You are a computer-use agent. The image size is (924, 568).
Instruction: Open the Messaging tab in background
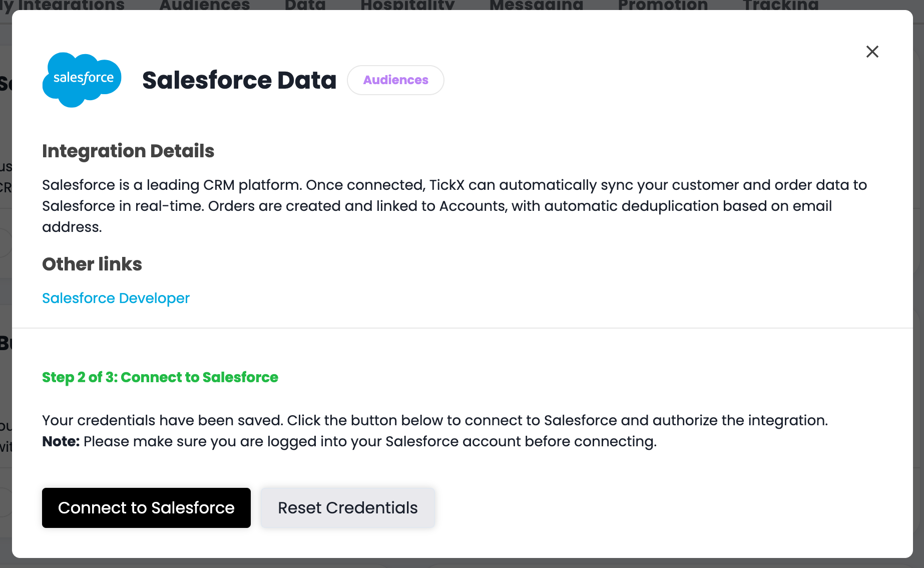click(536, 5)
